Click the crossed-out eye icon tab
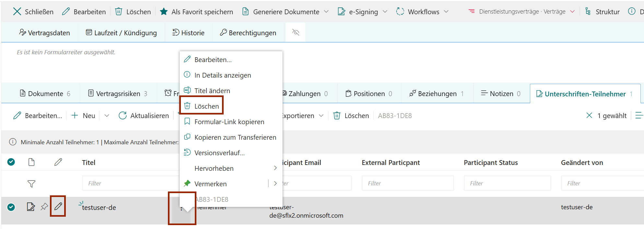The image size is (644, 229). (295, 32)
